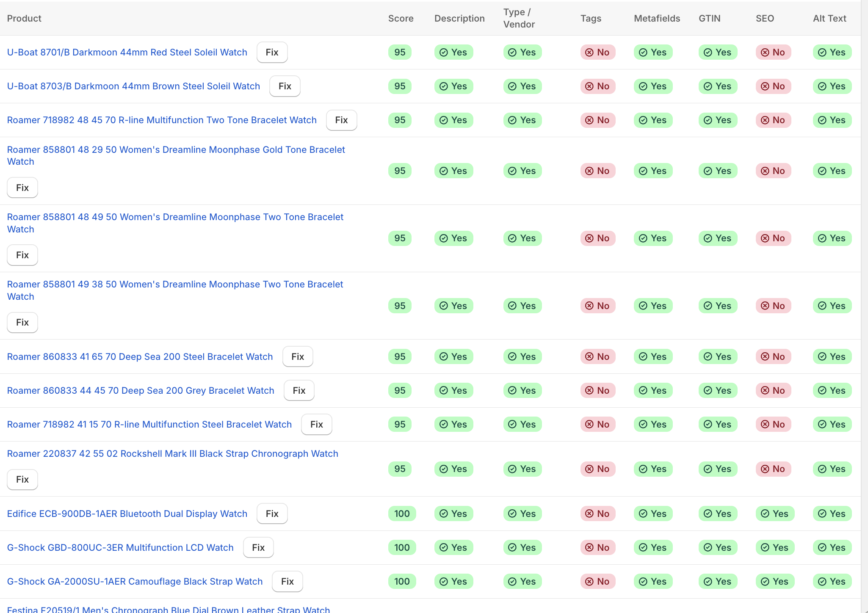This screenshot has width=868, height=613.
Task: Open Roamer 860833 44 45 70 Deep Sea Grey link
Action: [141, 390]
